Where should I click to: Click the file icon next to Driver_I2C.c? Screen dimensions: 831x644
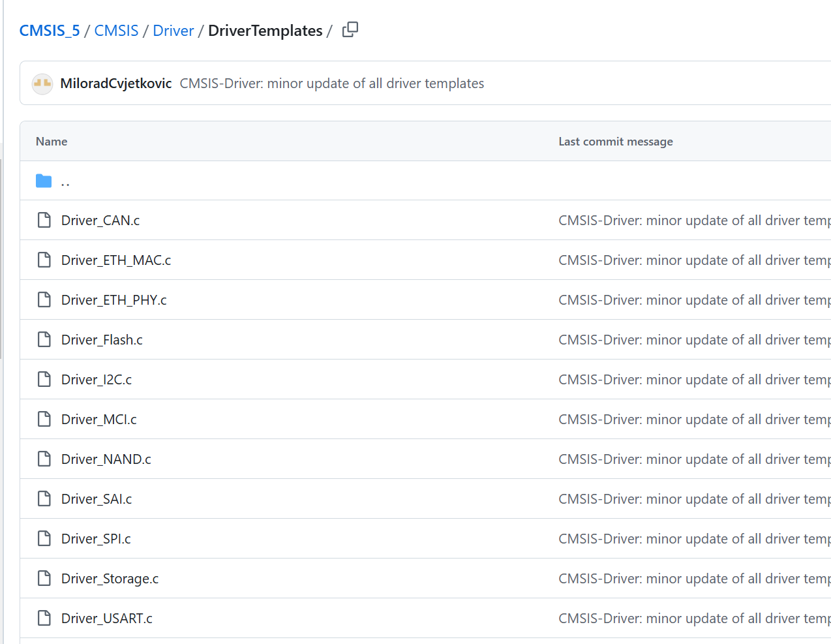44,380
